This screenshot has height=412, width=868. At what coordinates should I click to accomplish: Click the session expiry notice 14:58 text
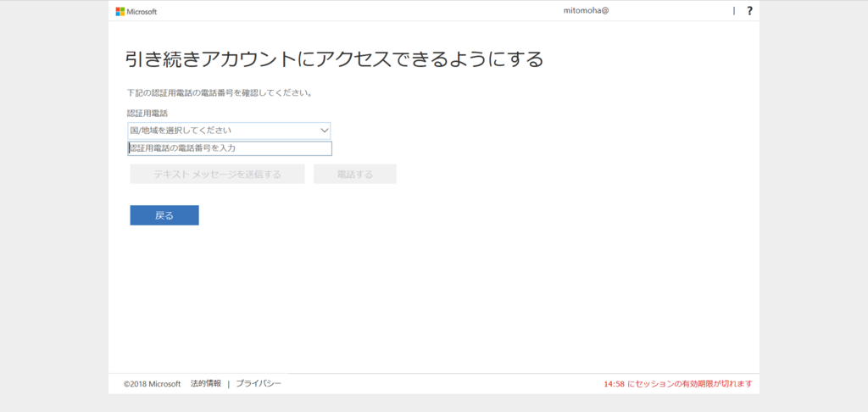(x=678, y=384)
